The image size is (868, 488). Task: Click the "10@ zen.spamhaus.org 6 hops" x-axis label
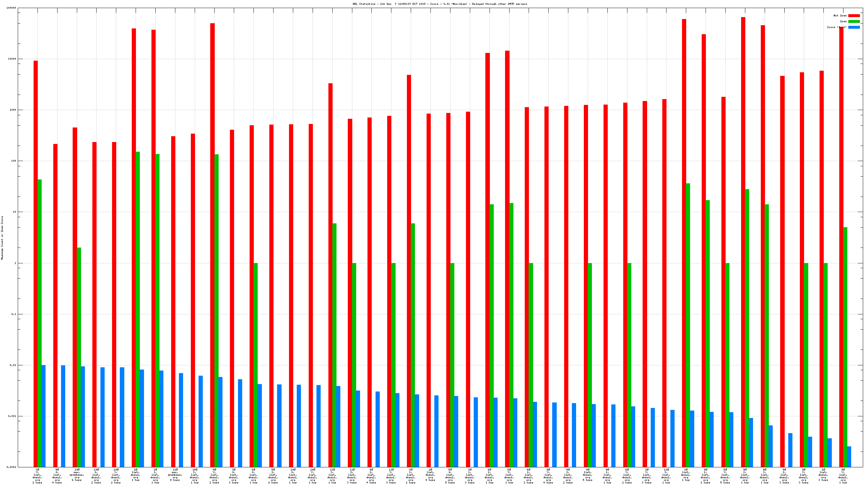(x=77, y=475)
